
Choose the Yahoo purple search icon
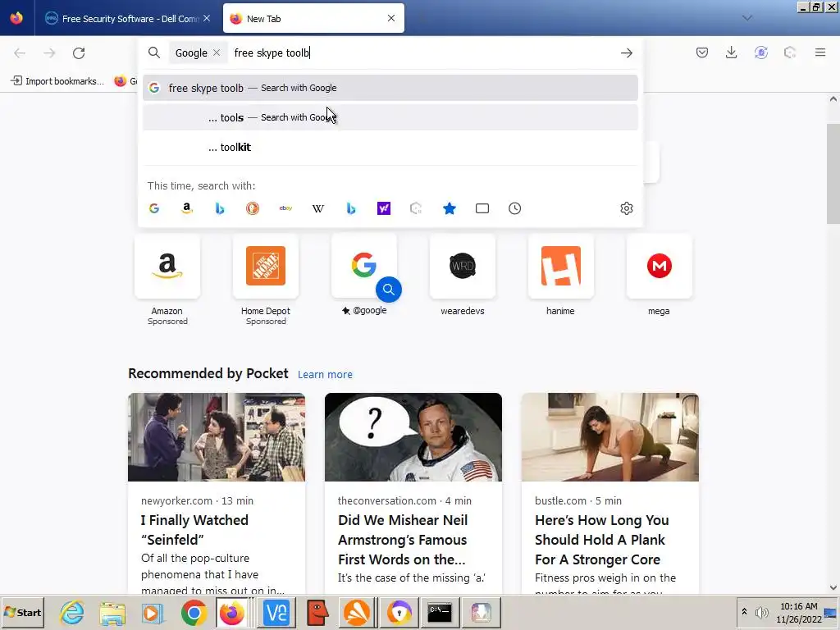click(x=384, y=208)
